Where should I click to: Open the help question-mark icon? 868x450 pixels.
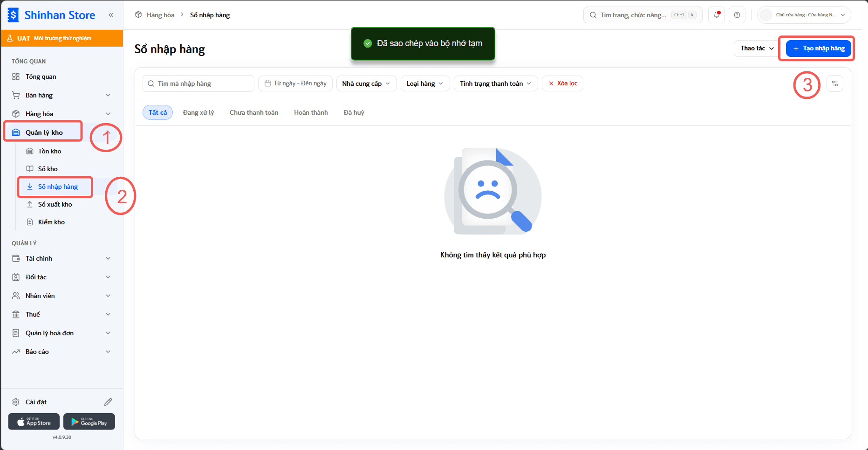[x=737, y=15]
